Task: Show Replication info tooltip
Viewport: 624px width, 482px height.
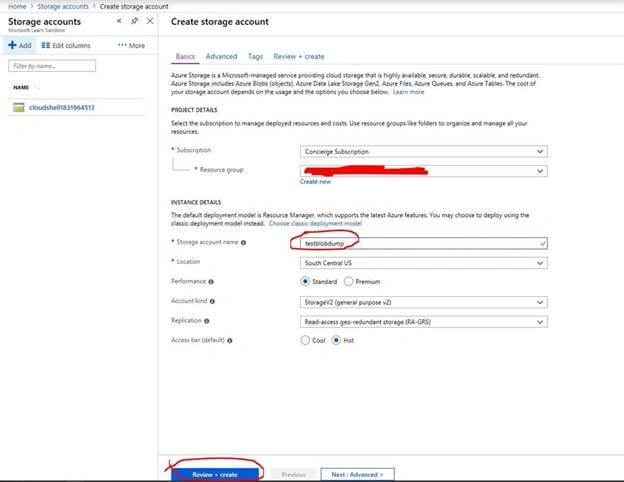Action: tap(207, 321)
